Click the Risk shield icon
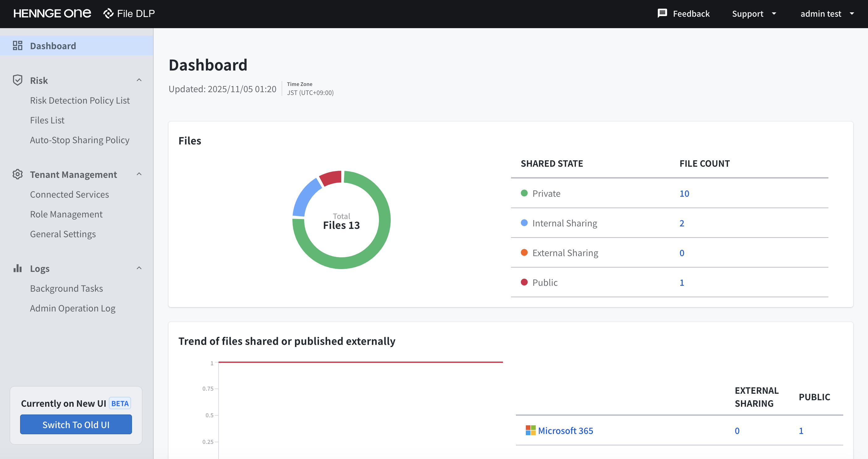Screen dimensions: 868x459 pos(18,80)
